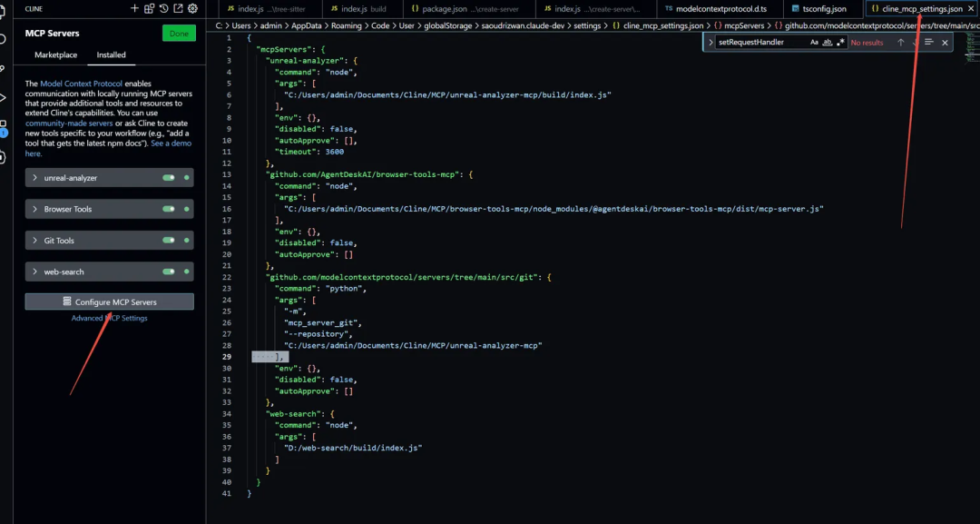Select the cline_mcp_settings.json editor tab
The height and width of the screenshot is (524, 980).
(922, 9)
